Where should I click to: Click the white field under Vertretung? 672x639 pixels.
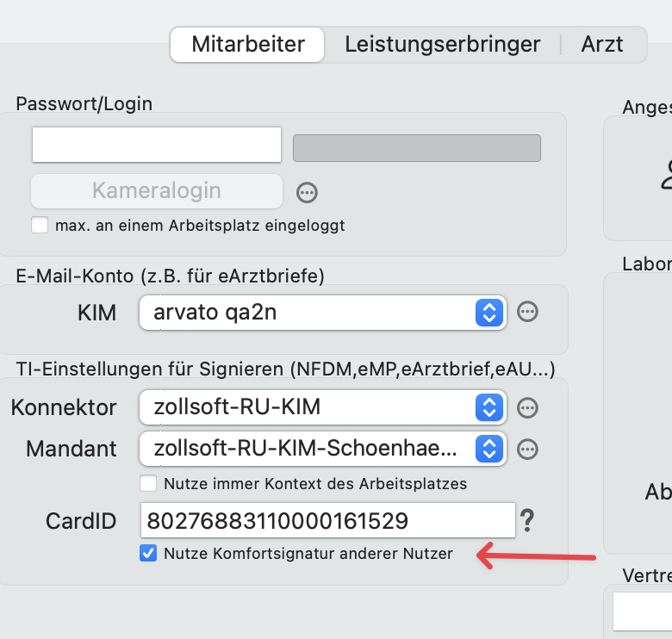[643, 611]
